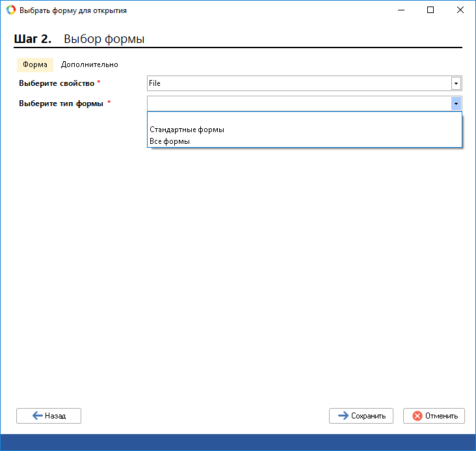Viewport: 476px width, 451px height.
Task: Click the blue arrow icon on Сохранить
Action: coord(343,416)
